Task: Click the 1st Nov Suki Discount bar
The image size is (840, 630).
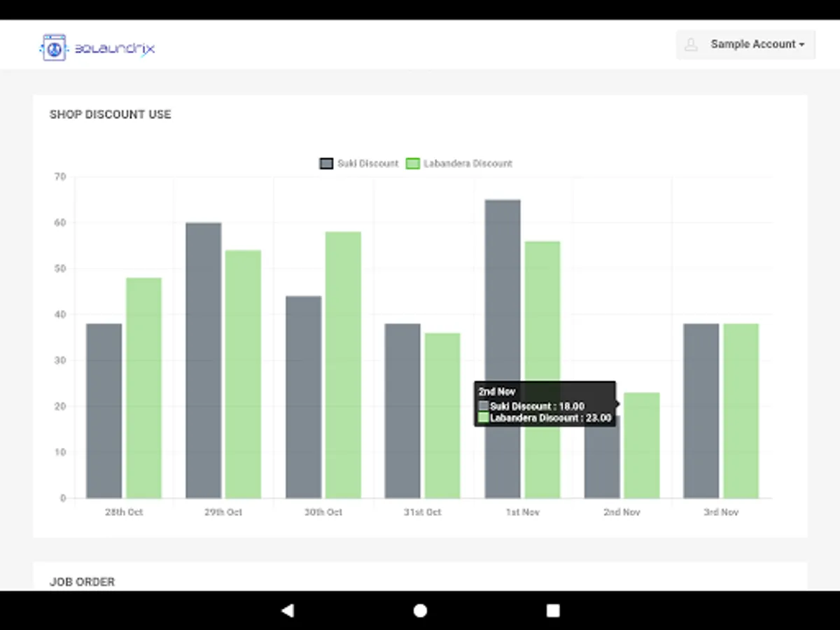Action: (503, 349)
